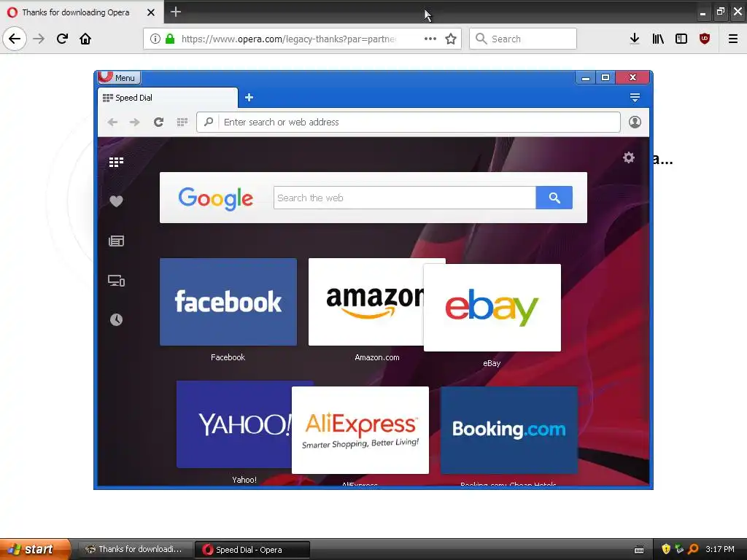Open the uBlock Origin shield icon
747x560 pixels.
click(x=705, y=39)
